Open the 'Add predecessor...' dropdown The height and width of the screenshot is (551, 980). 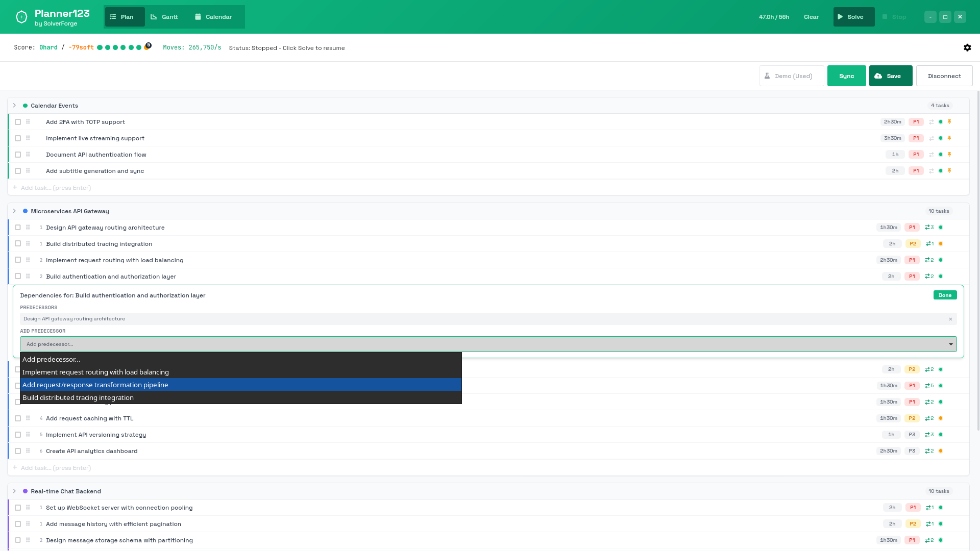click(951, 344)
